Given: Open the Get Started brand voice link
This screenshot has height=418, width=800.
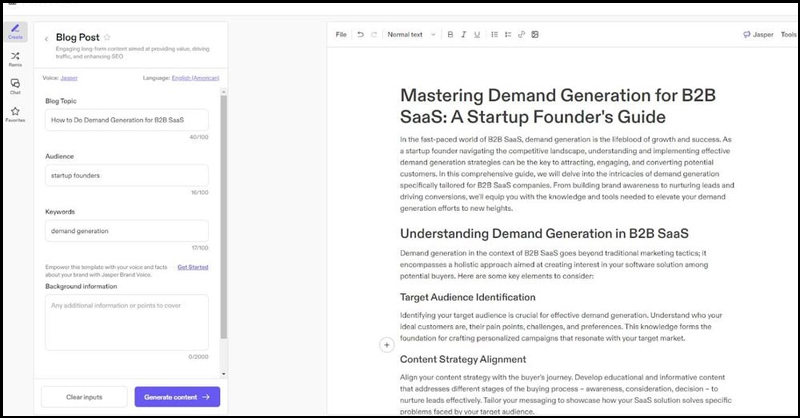Looking at the screenshot, I should click(x=193, y=267).
